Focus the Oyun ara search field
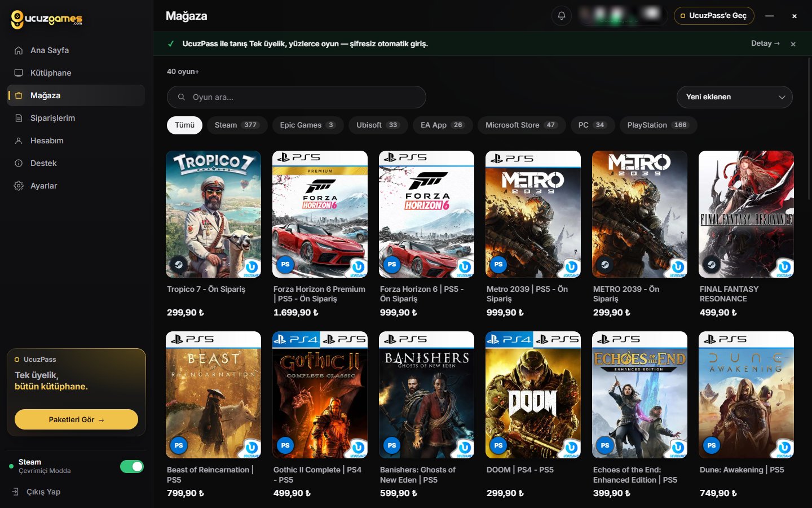The height and width of the screenshot is (508, 812). point(296,97)
